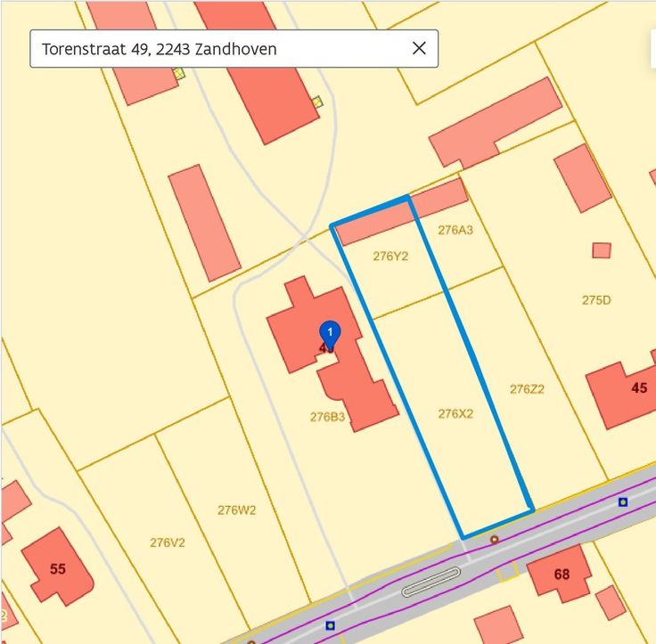
Task: Click the small square building above parcel 275D
Action: point(602,250)
